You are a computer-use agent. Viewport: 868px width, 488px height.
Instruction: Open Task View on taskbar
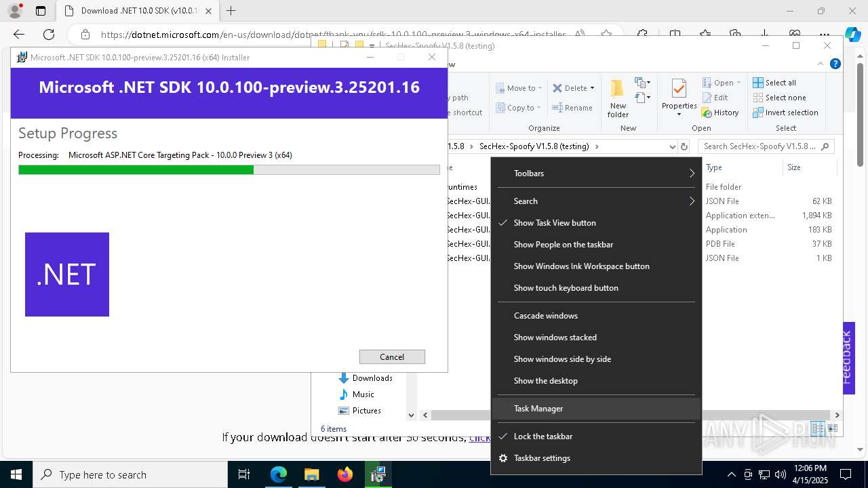[x=244, y=474]
